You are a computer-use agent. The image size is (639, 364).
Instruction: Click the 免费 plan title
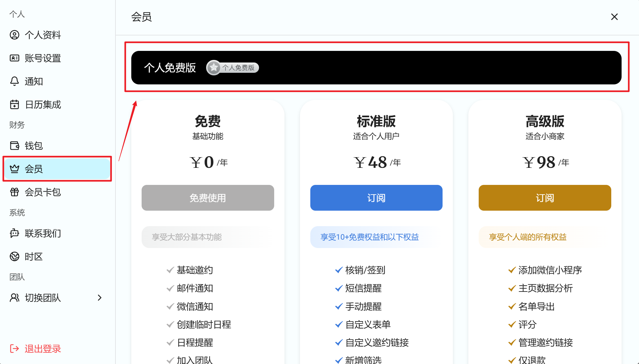pos(208,121)
